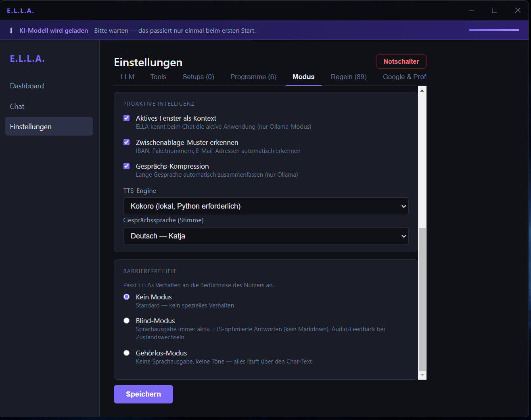Screen dimensions: 531x420
Task: Click the PROAKTIVE INTELLIGENZ section header
Action: [x=159, y=104]
